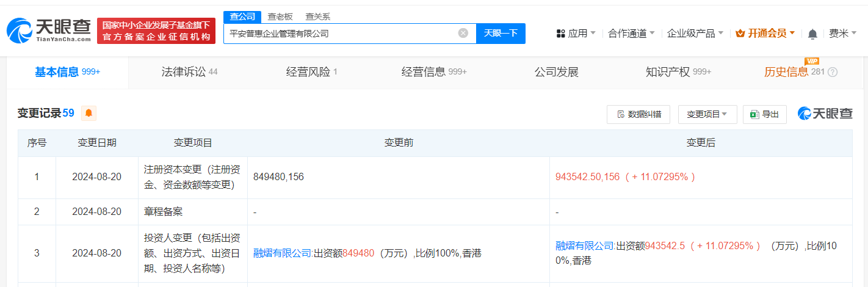Open 融熠有限公司 link in 变更后 column
The width and height of the screenshot is (868, 287).
pos(583,246)
